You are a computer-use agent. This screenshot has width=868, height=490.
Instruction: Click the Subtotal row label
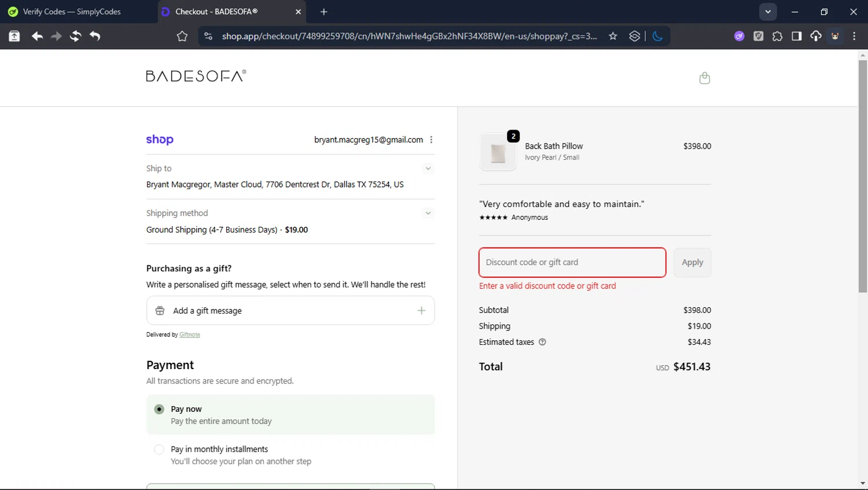[x=494, y=310]
